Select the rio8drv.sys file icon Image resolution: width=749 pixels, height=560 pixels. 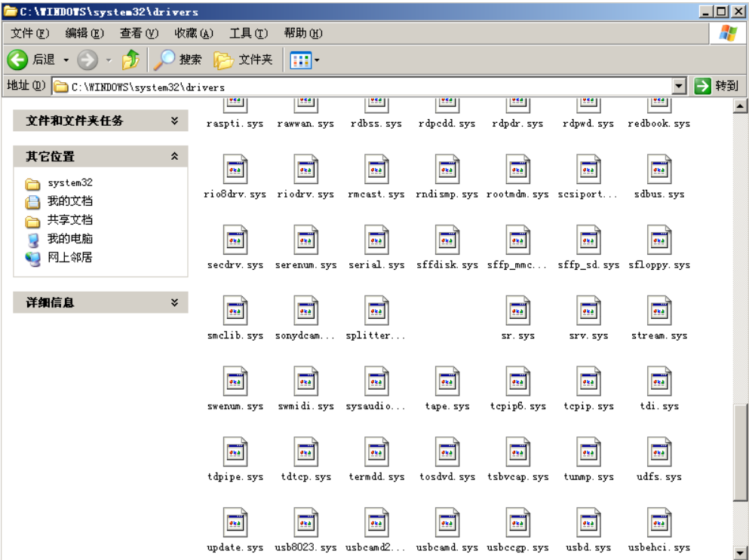(235, 170)
